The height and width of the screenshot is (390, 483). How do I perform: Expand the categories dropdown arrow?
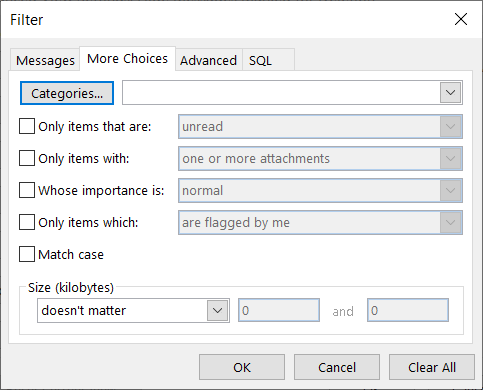450,93
